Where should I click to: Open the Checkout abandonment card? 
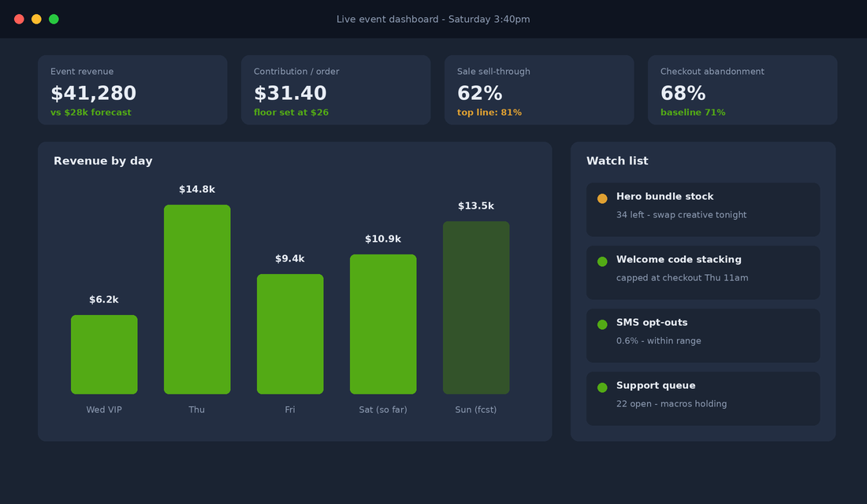(x=742, y=90)
